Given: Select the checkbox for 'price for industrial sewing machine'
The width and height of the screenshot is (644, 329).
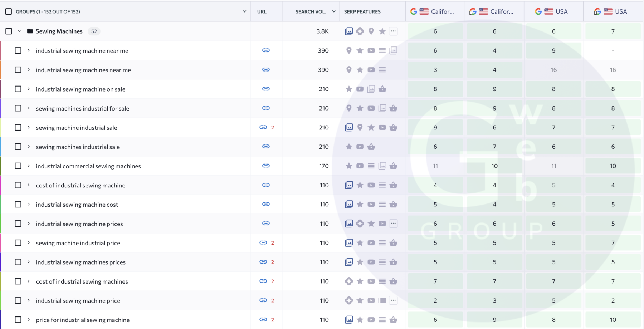Looking at the screenshot, I should click(x=18, y=320).
